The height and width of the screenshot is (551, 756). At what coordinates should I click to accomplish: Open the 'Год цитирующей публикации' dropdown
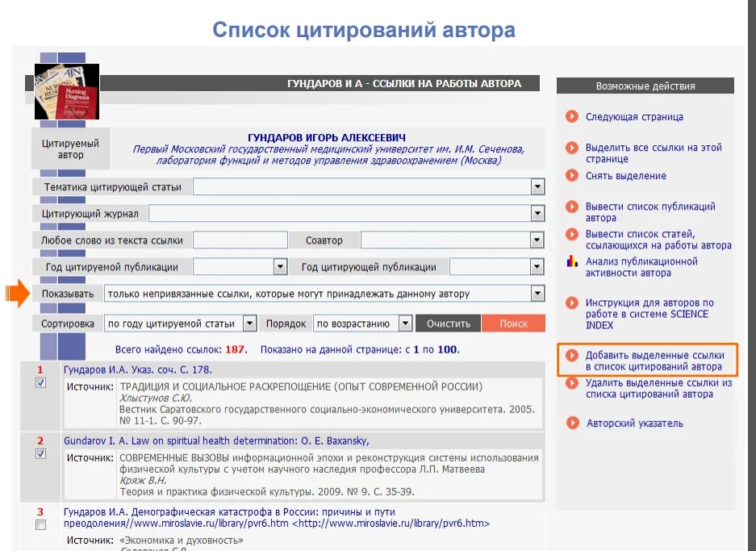point(537,266)
